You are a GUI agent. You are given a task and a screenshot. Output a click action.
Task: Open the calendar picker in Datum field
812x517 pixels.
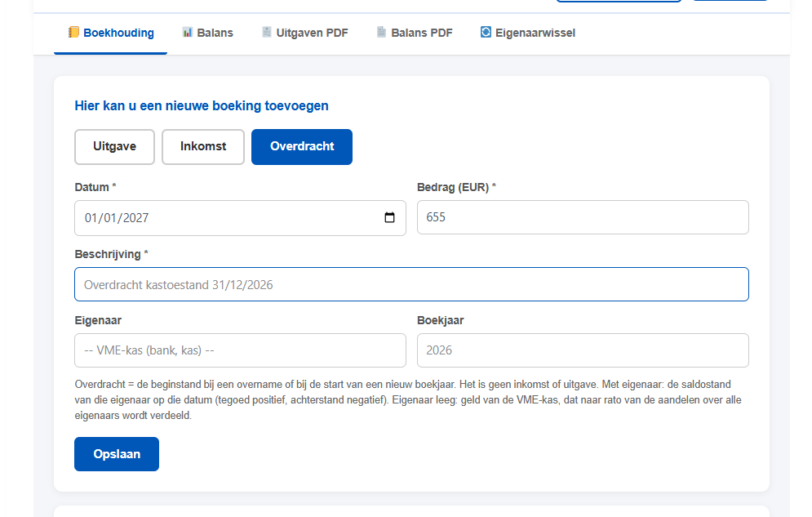(x=389, y=217)
